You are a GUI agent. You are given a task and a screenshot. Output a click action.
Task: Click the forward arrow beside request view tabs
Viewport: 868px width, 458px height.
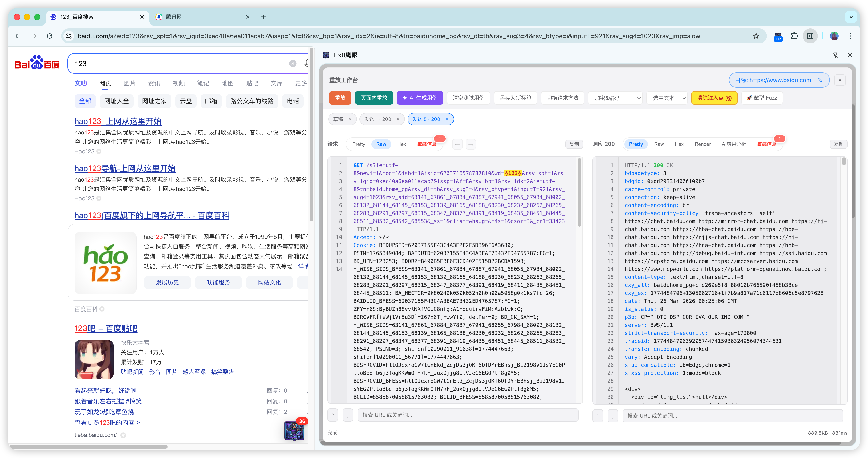click(471, 144)
